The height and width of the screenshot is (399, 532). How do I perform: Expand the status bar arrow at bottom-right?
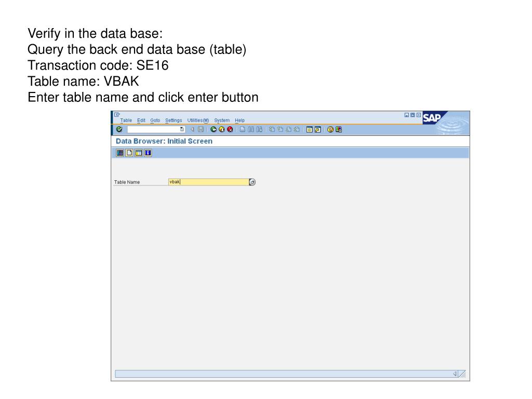(x=455, y=374)
